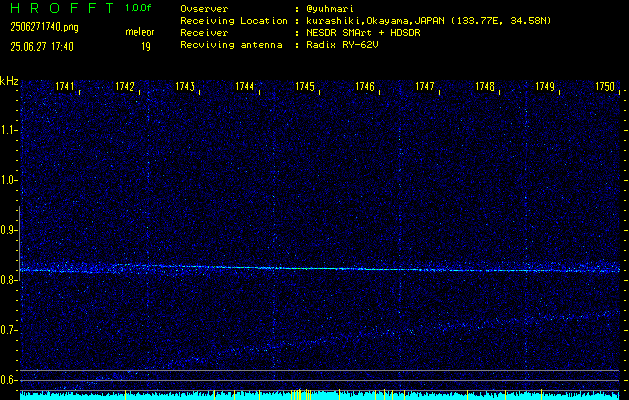The width and height of the screenshot is (629, 400).
Task: Click frequency axis label 0.7
Action: (8, 330)
